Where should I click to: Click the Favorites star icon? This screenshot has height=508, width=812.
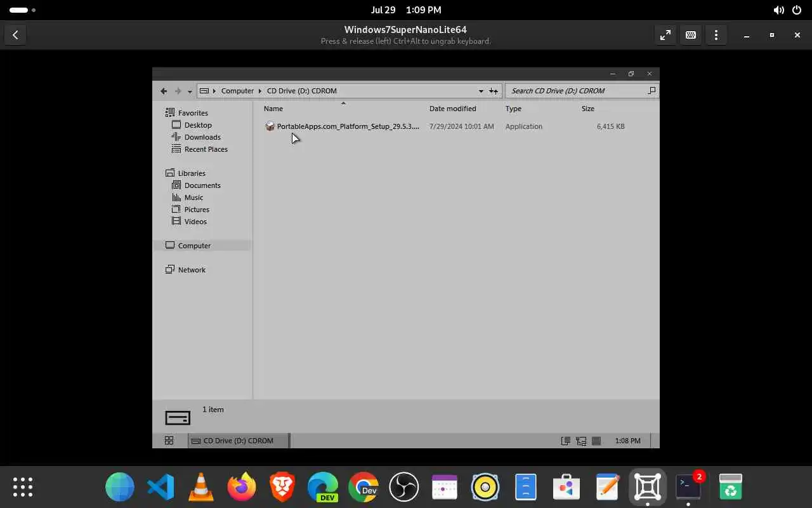[x=169, y=112]
